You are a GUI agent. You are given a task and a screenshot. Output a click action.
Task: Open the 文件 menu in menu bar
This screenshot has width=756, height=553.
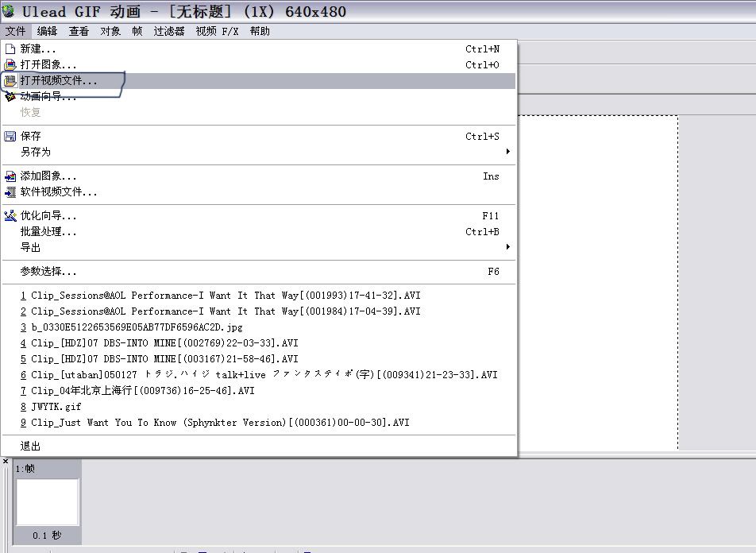point(15,31)
